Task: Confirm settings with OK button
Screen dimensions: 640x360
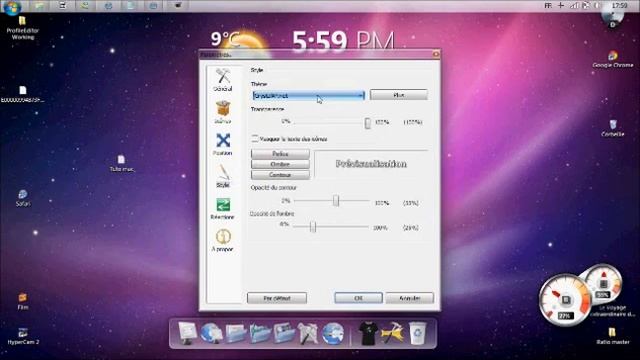Action: [x=358, y=298]
